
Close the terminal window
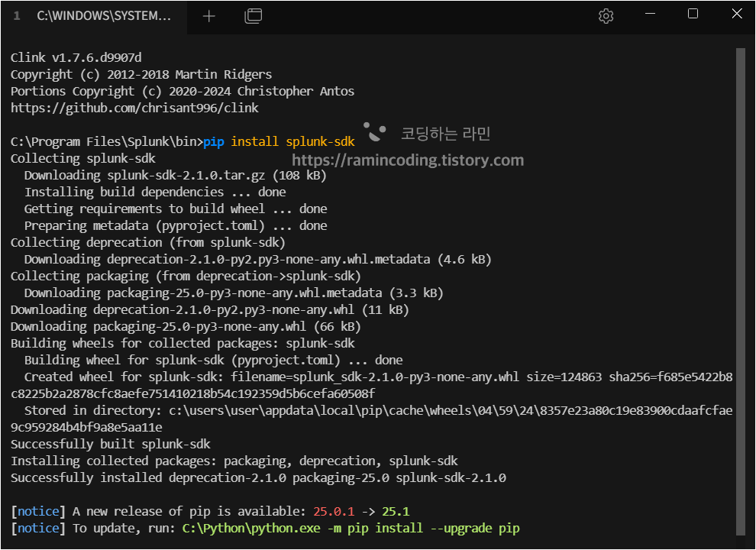point(737,14)
